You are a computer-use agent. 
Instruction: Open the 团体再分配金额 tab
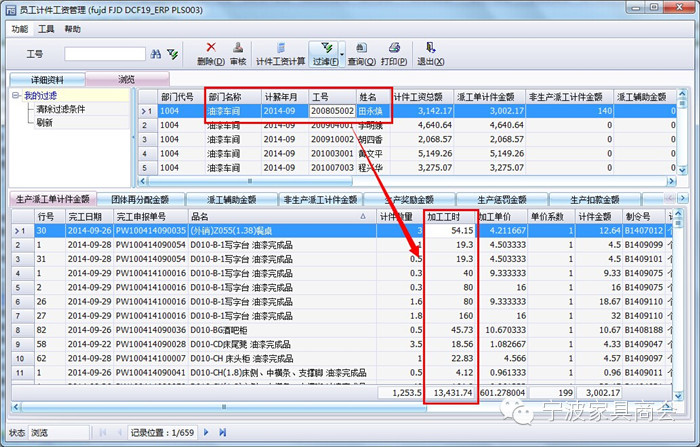pyautogui.click(x=140, y=200)
